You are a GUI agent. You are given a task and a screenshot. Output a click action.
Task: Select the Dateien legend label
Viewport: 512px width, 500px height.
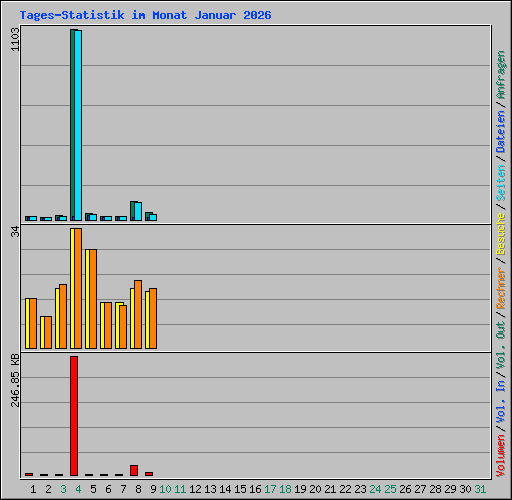pyautogui.click(x=501, y=131)
